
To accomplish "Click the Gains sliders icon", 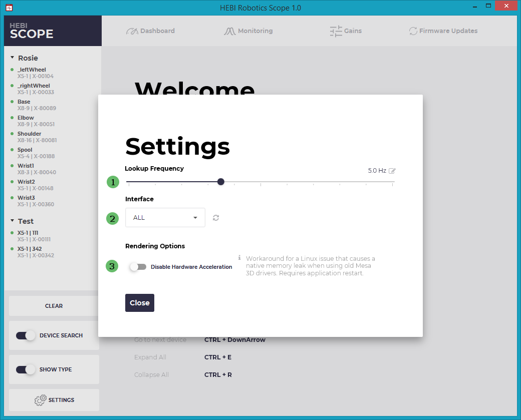I will pyautogui.click(x=336, y=31).
